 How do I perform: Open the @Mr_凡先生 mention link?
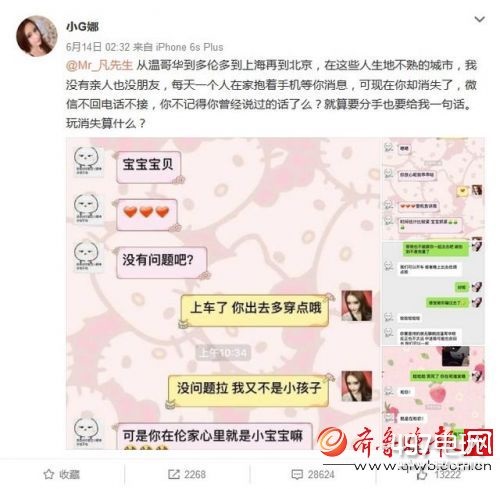pos(99,65)
